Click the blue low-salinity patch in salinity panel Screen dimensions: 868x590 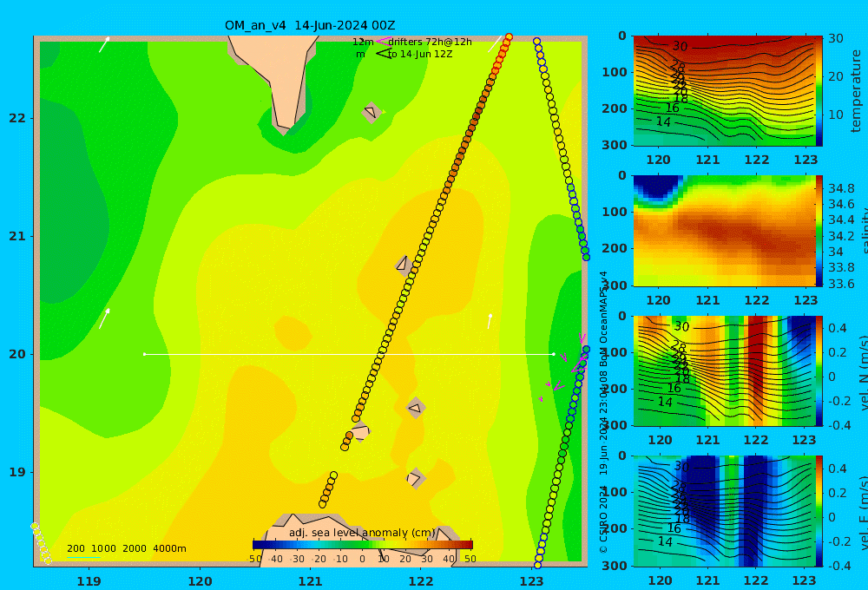pos(657,188)
